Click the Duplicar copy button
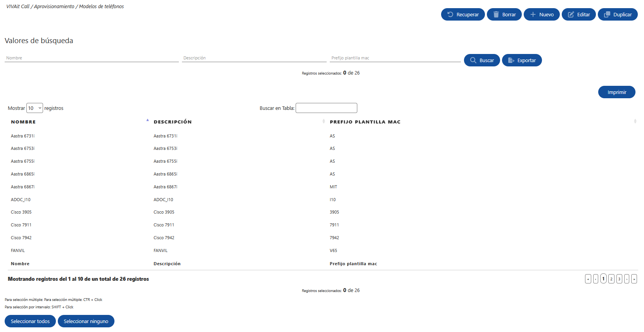 coord(617,14)
